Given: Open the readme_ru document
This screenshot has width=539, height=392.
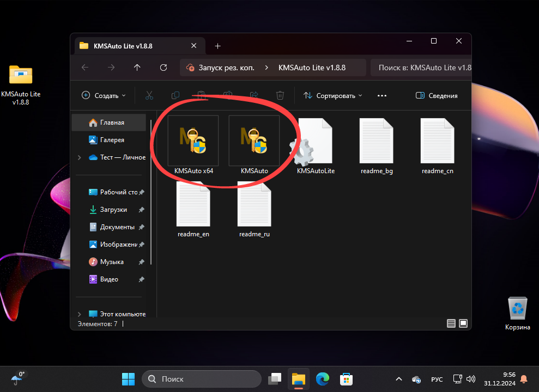Looking at the screenshot, I should (x=254, y=204).
